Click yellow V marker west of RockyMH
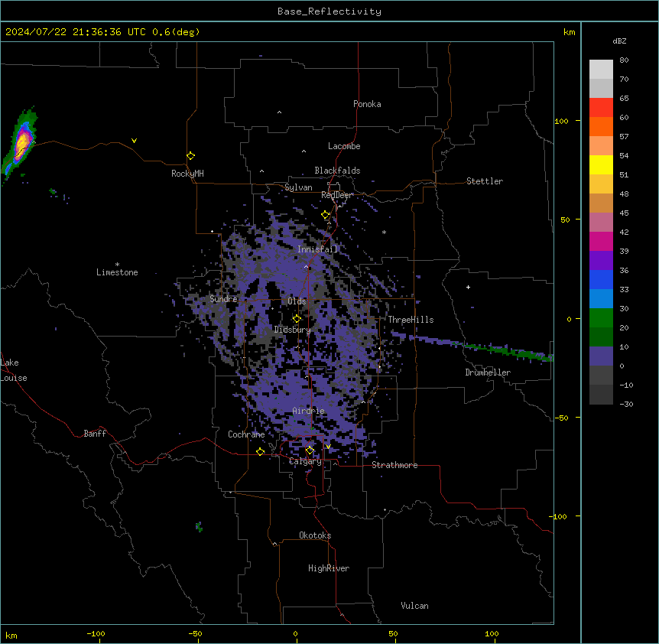Viewport: 659px width, 644px height. point(134,141)
